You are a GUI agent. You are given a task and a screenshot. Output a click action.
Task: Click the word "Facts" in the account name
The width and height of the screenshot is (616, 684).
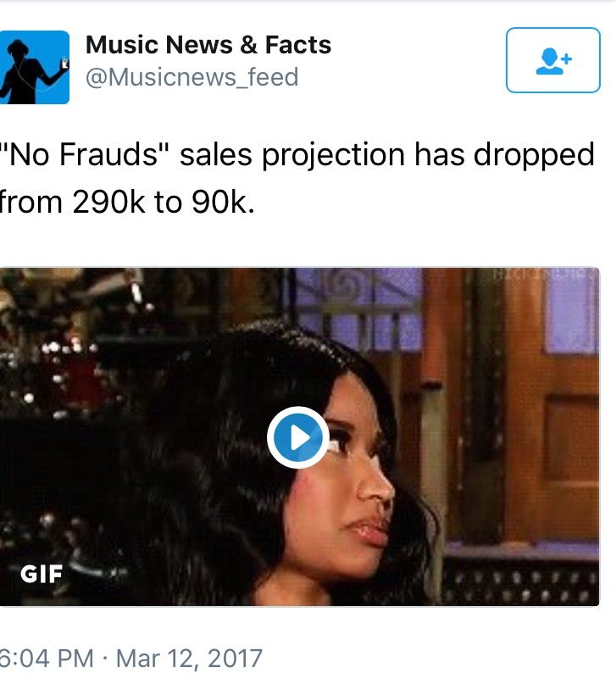[x=298, y=44]
